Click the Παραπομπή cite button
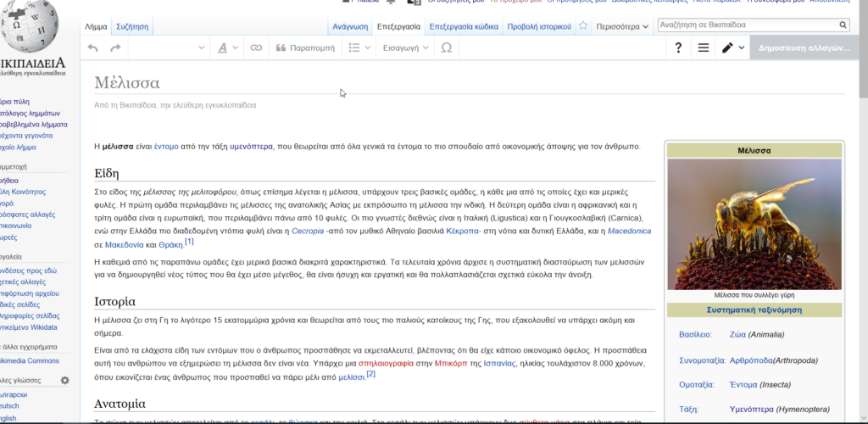The width and height of the screenshot is (868, 424). 305,48
